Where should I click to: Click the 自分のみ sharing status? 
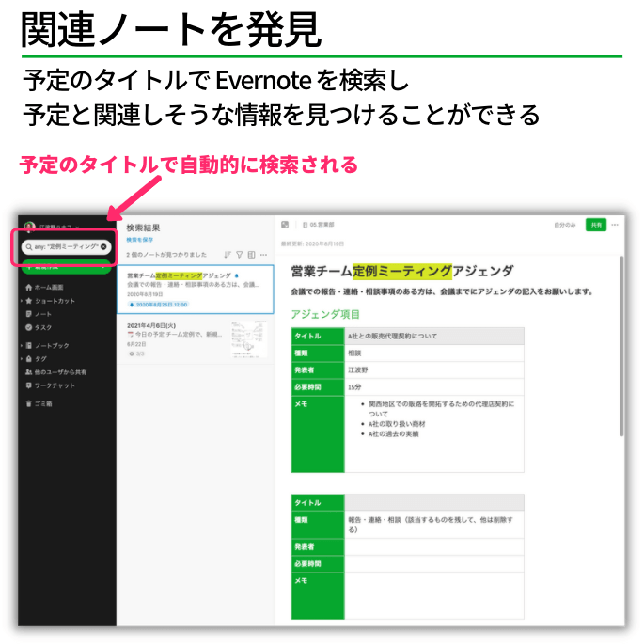click(x=565, y=225)
